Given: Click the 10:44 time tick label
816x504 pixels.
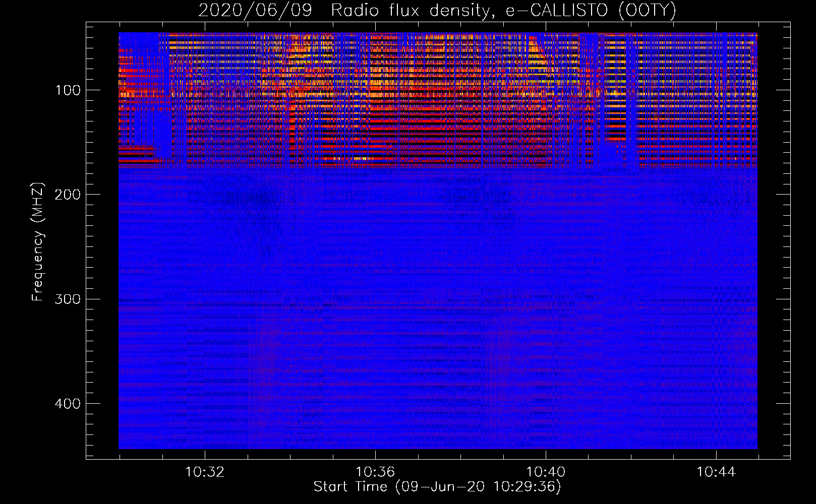Looking at the screenshot, I should [x=716, y=472].
